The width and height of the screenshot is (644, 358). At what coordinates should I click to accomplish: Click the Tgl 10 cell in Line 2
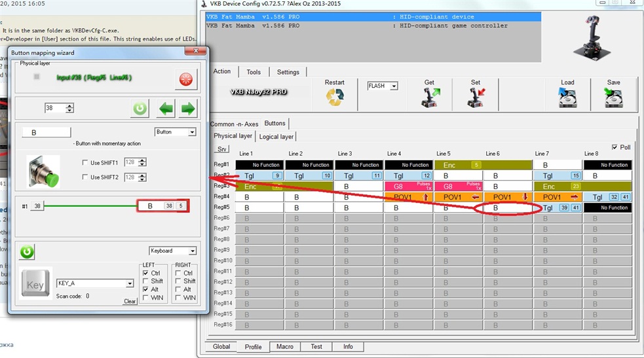[x=309, y=175]
